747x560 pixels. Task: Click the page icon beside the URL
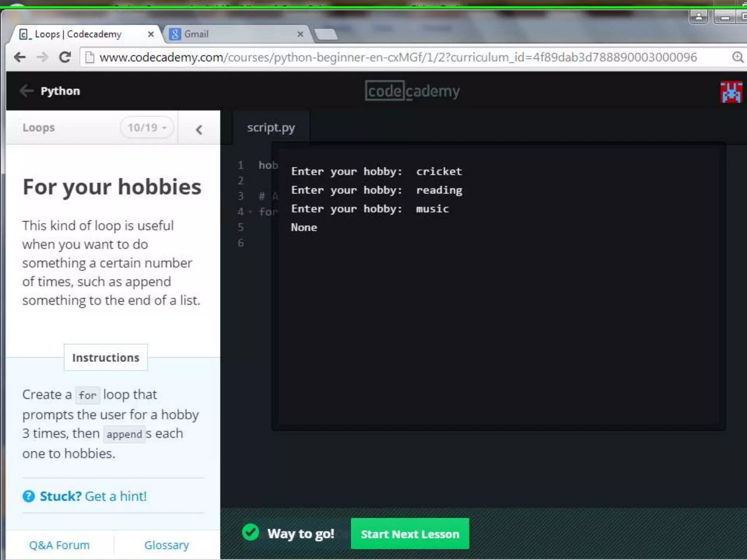point(90,57)
